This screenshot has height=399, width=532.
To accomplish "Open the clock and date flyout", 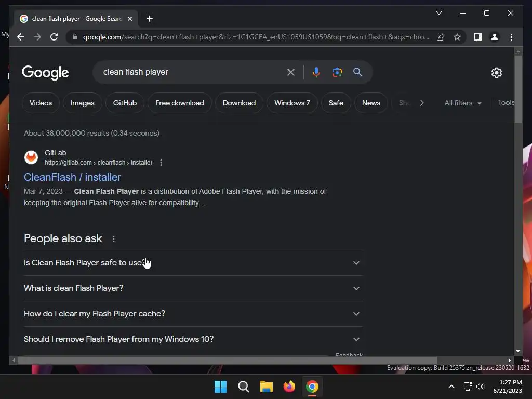I will pos(507,387).
